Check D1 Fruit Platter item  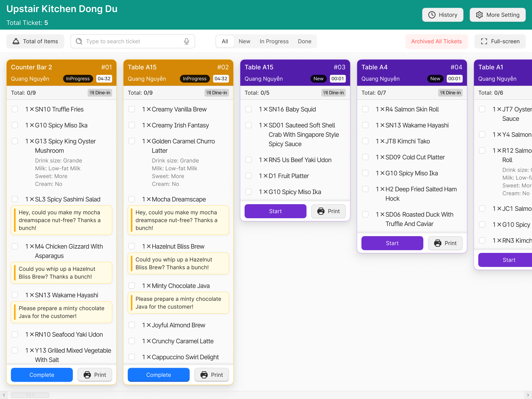[x=249, y=176]
